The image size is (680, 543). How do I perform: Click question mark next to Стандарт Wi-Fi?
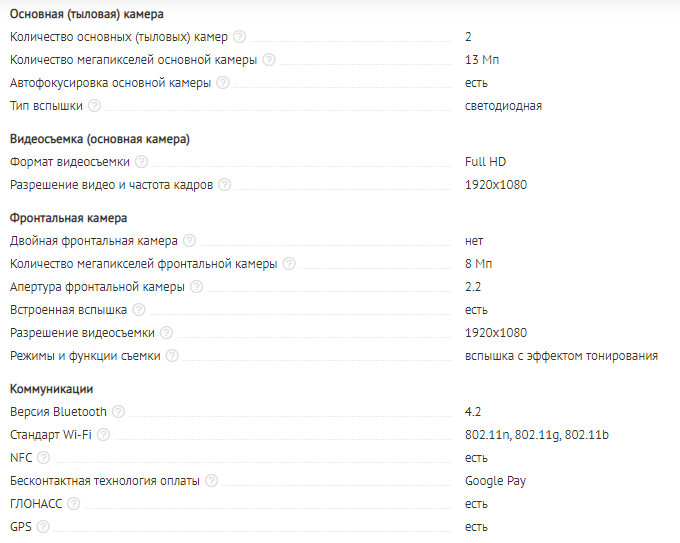click(103, 435)
